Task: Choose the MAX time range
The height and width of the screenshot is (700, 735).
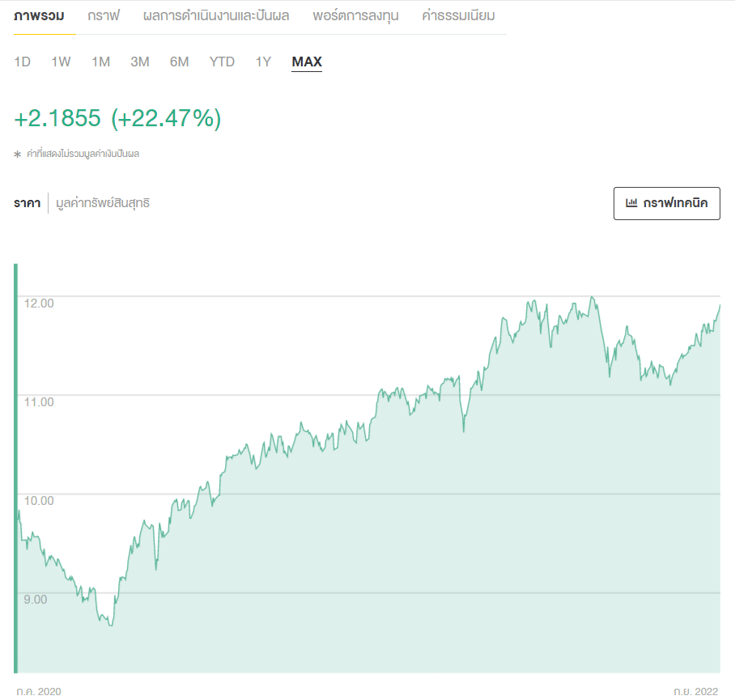Action: [307, 62]
